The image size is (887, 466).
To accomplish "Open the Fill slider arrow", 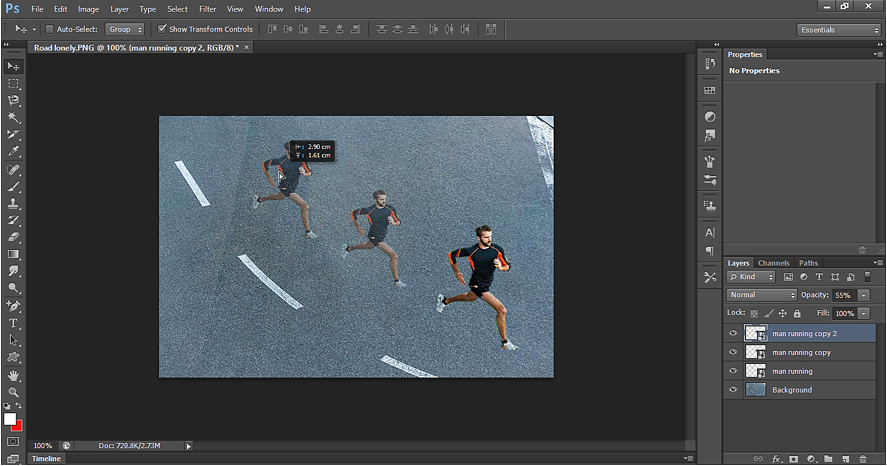I will click(864, 313).
